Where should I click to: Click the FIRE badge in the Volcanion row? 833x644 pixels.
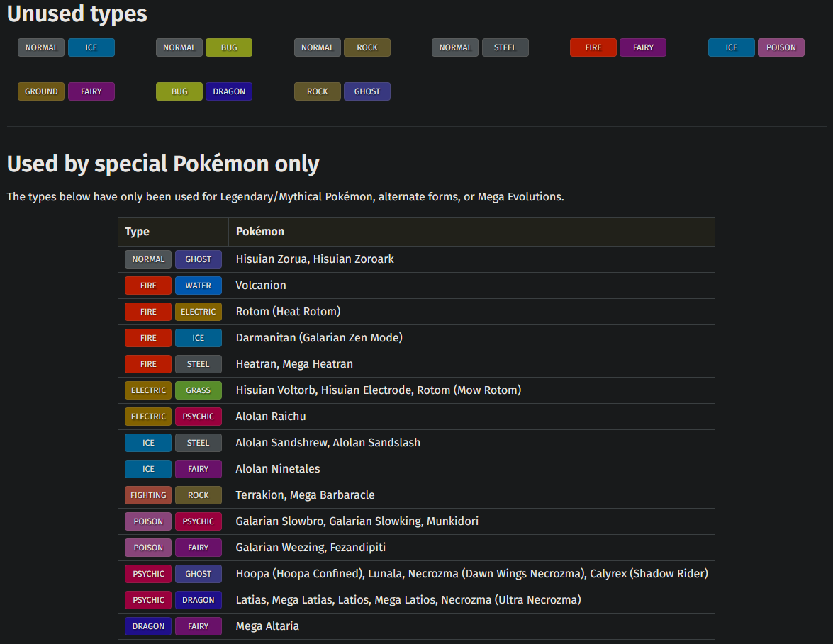tap(148, 285)
